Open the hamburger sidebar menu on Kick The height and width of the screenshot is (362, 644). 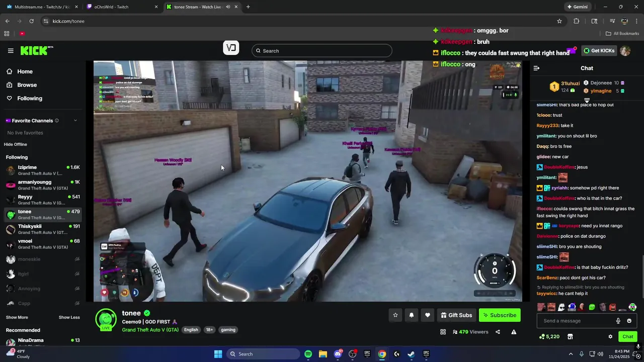tap(11, 51)
